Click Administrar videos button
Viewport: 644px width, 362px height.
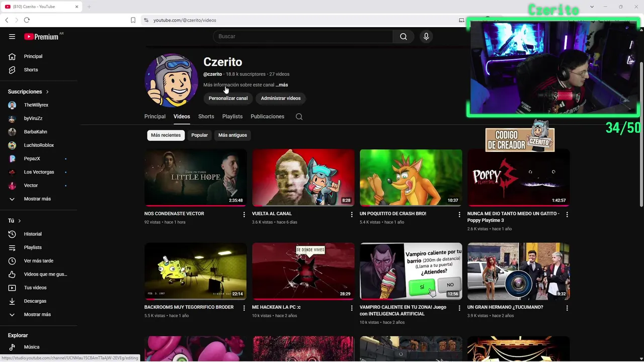pyautogui.click(x=281, y=99)
